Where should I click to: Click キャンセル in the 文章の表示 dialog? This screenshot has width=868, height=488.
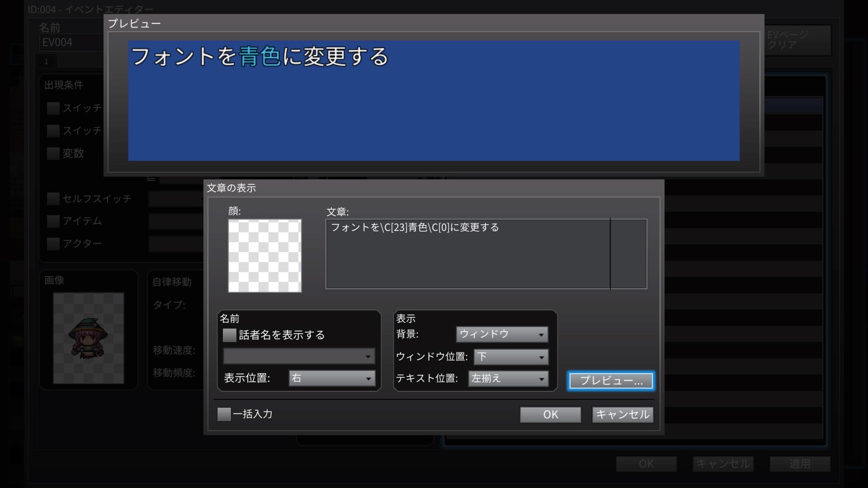622,414
